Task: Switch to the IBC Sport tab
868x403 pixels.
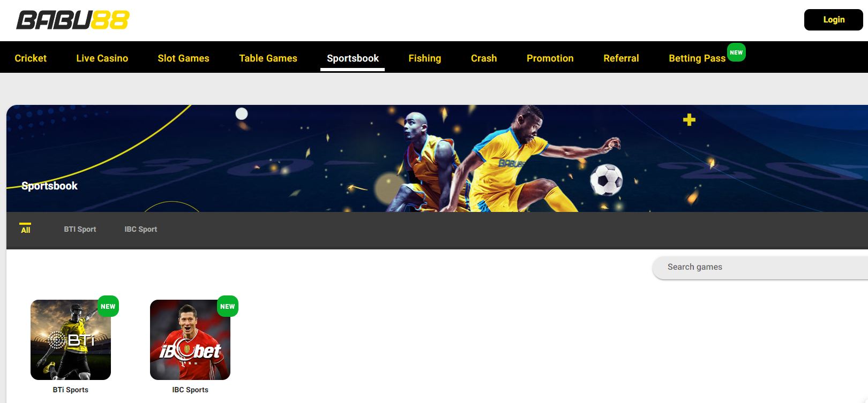Action: pyautogui.click(x=141, y=229)
